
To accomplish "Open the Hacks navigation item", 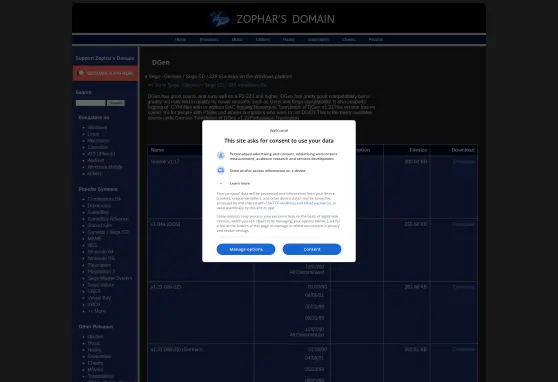I will [x=289, y=40].
